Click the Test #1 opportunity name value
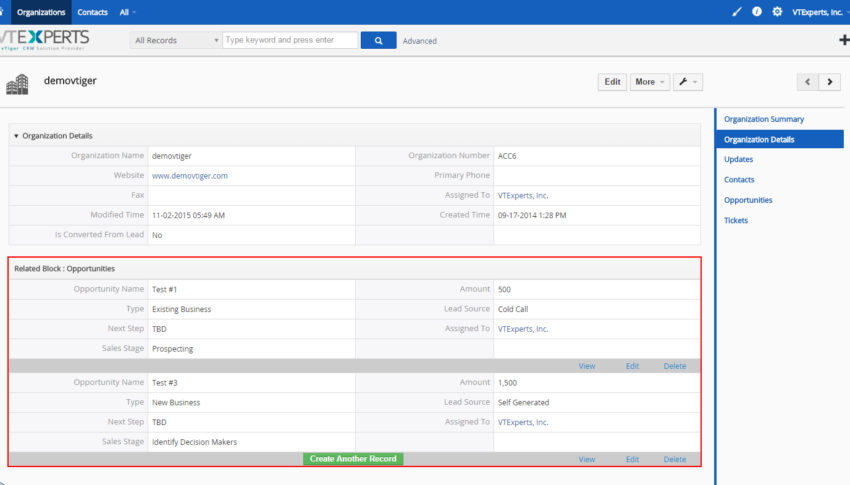Image resolution: width=850 pixels, height=485 pixels. coord(164,289)
